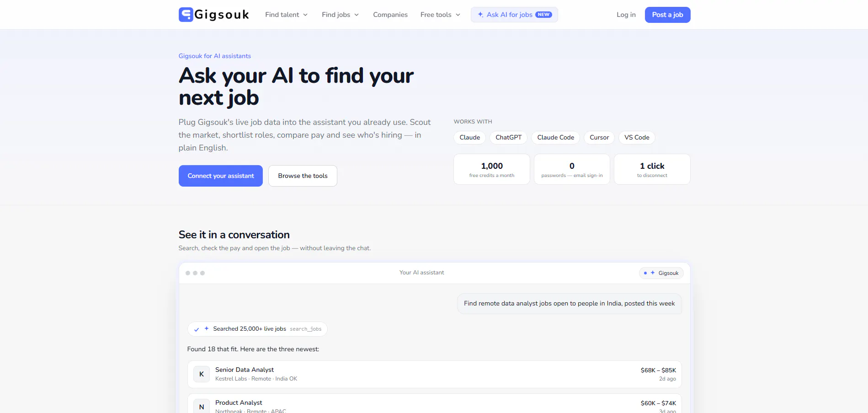Select the VS Code chip
Image resolution: width=868 pixels, height=413 pixels.
[637, 138]
